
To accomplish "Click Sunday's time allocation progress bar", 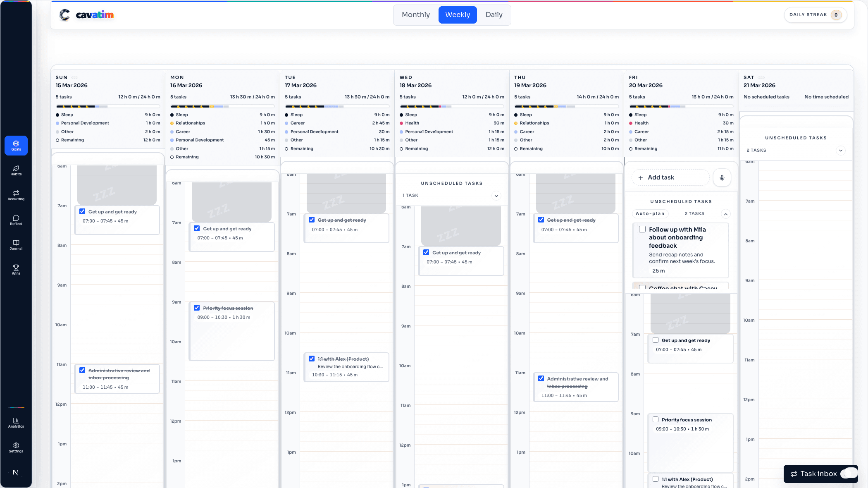I will pyautogui.click(x=108, y=107).
